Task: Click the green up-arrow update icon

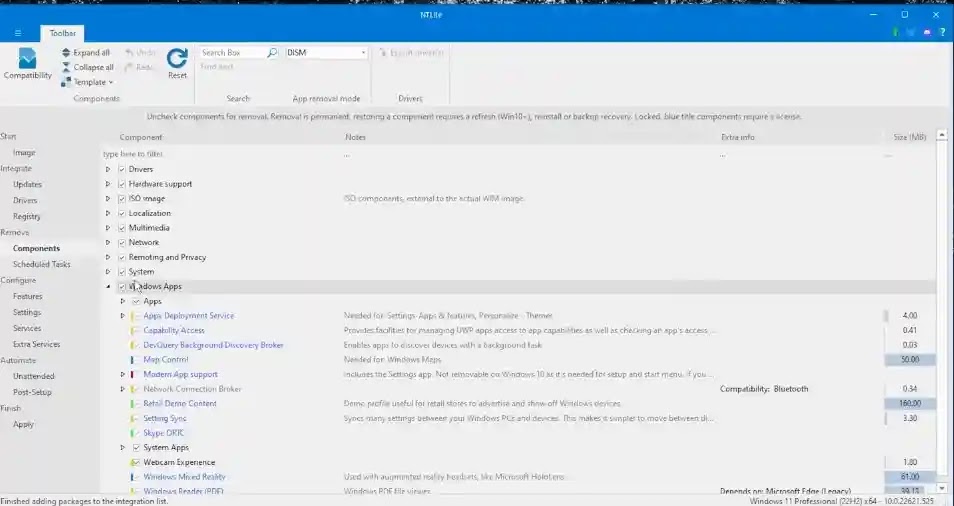Action: click(x=896, y=33)
